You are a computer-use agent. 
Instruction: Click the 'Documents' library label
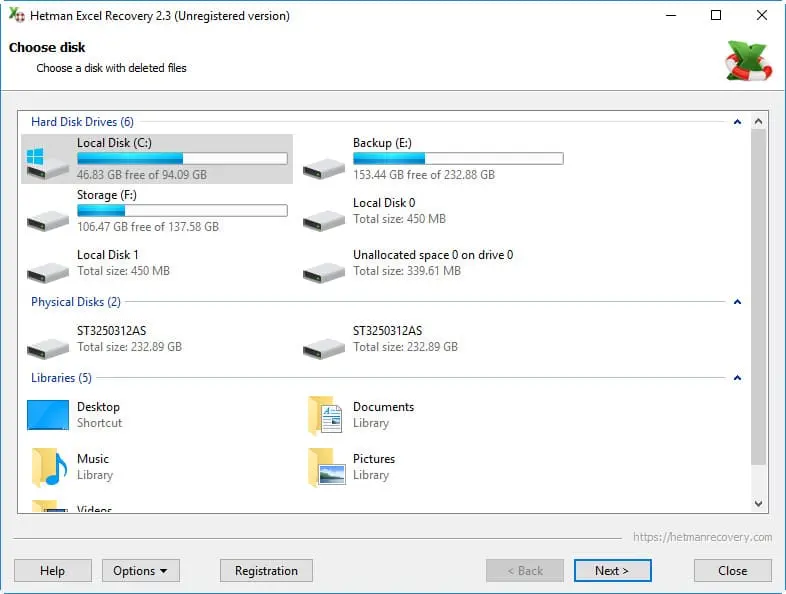click(383, 407)
